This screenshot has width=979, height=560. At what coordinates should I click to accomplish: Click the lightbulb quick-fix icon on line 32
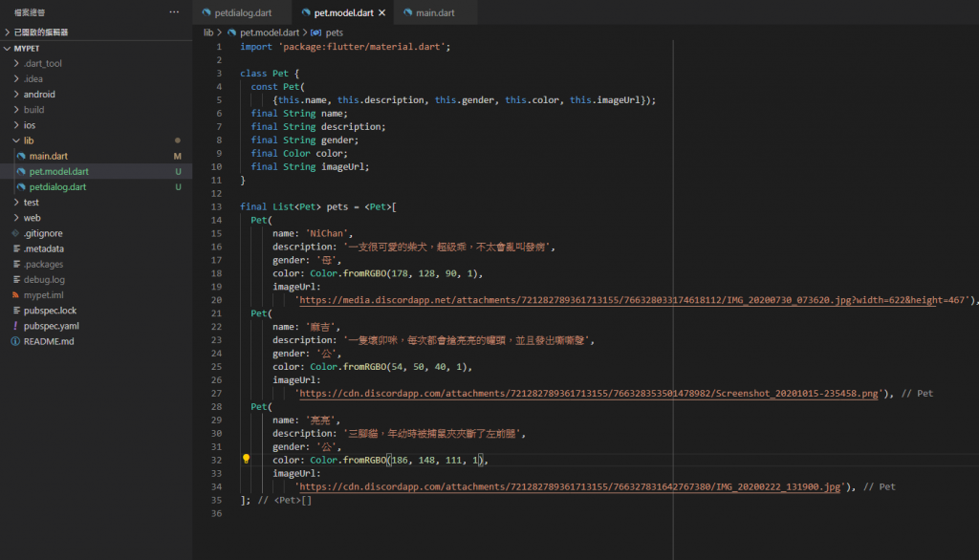click(246, 460)
